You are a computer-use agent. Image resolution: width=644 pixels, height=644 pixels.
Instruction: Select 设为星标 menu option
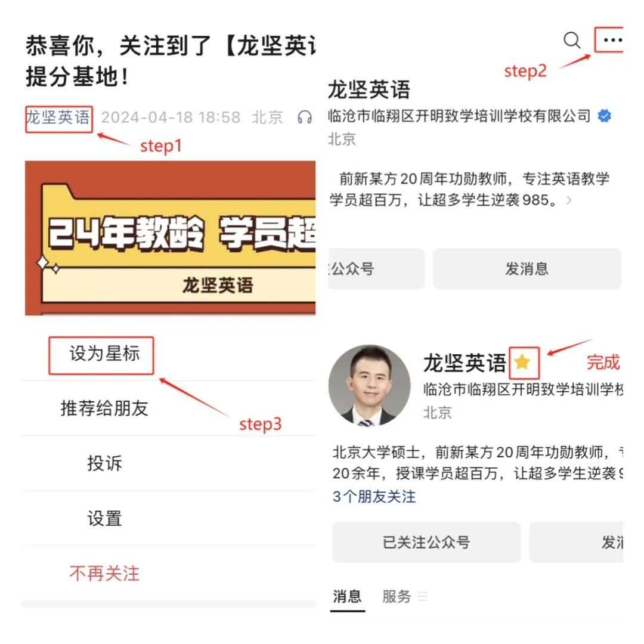104,354
